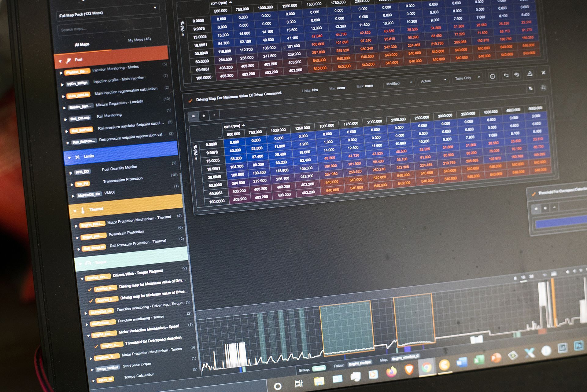Uncheck Threshold for Overspeed detection item
Viewport: 587px width, 392px height.
[96, 346]
